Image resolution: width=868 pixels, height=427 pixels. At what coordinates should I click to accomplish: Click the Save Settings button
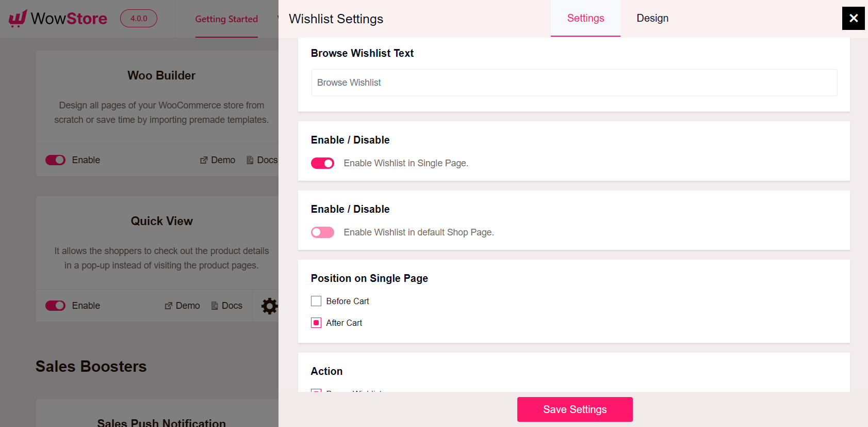click(575, 409)
